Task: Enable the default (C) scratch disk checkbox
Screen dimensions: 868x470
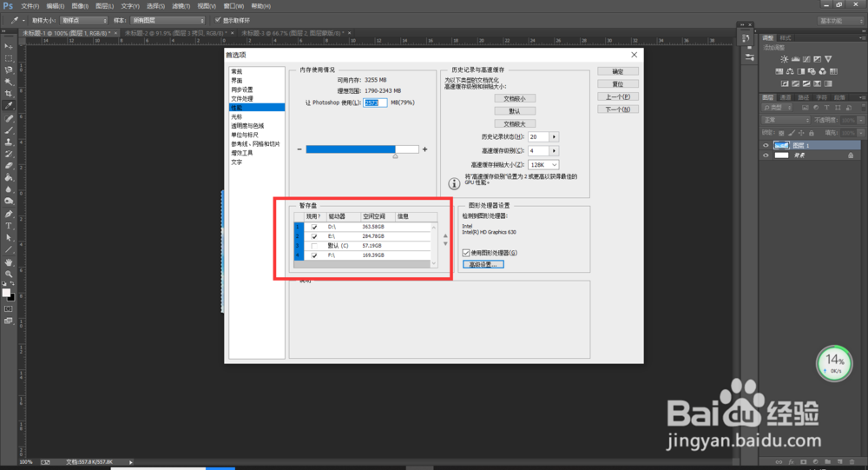Action: tap(314, 246)
